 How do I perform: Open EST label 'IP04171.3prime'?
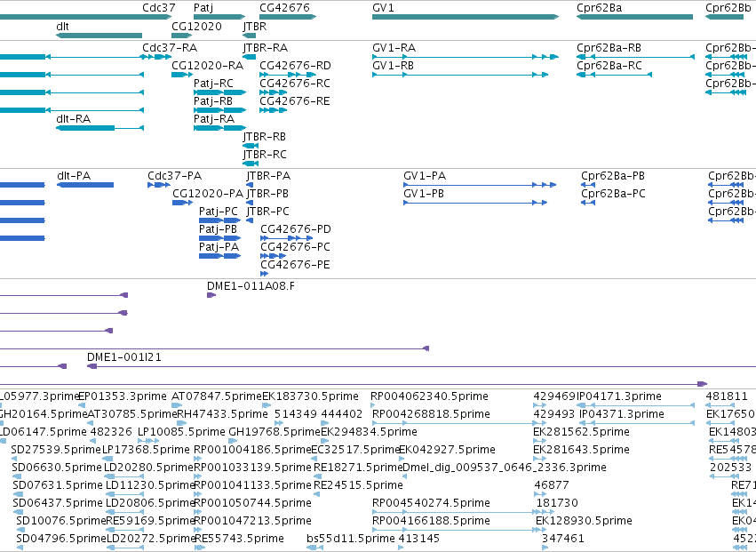(x=619, y=396)
